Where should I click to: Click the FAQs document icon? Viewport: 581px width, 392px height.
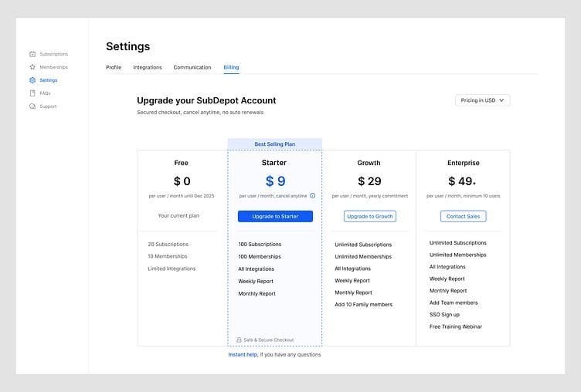[x=32, y=93]
